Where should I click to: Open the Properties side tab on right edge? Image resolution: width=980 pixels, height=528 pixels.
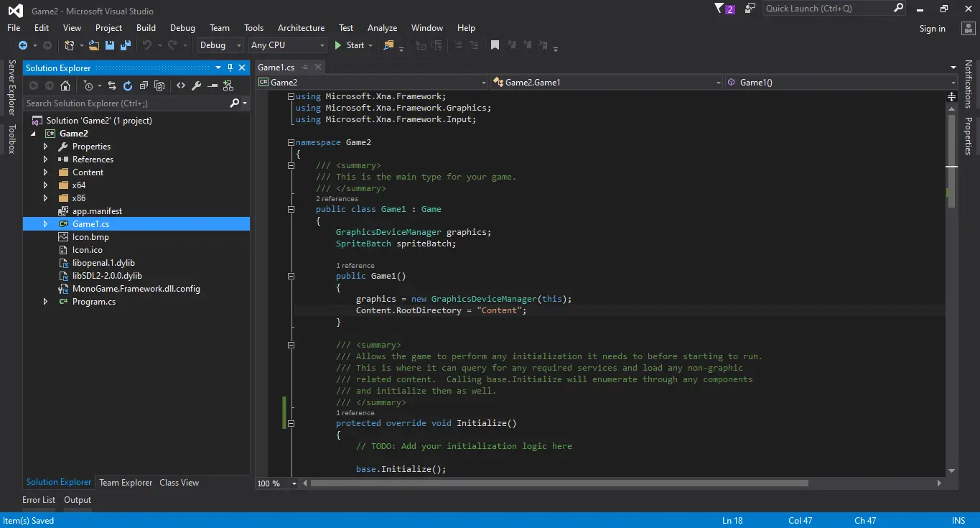click(x=968, y=136)
